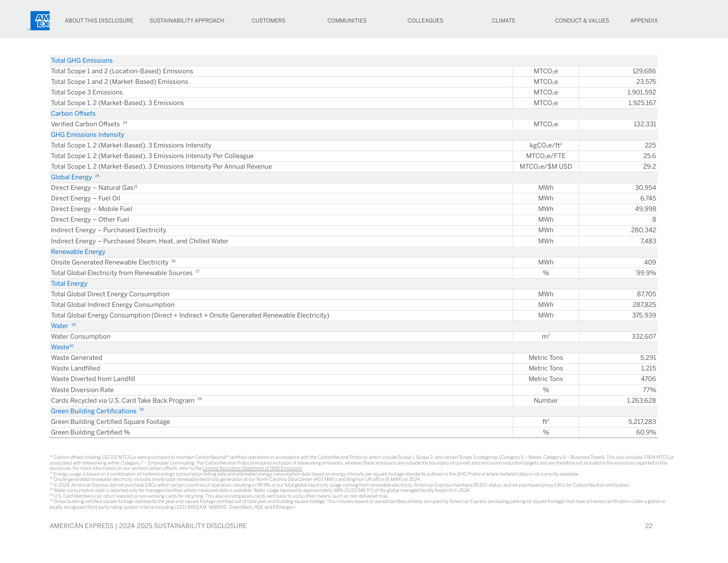Image resolution: width=728 pixels, height=563 pixels.
Task: Select the Water Consumption row label
Action: 81,336
